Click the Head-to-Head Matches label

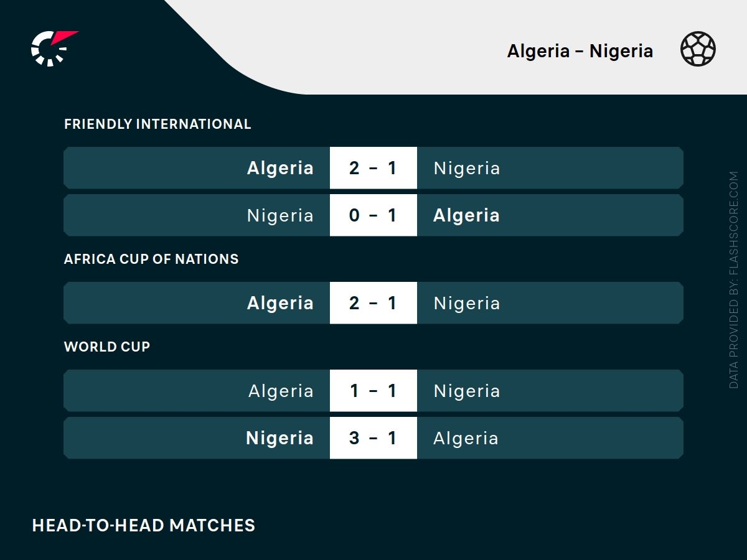143,525
